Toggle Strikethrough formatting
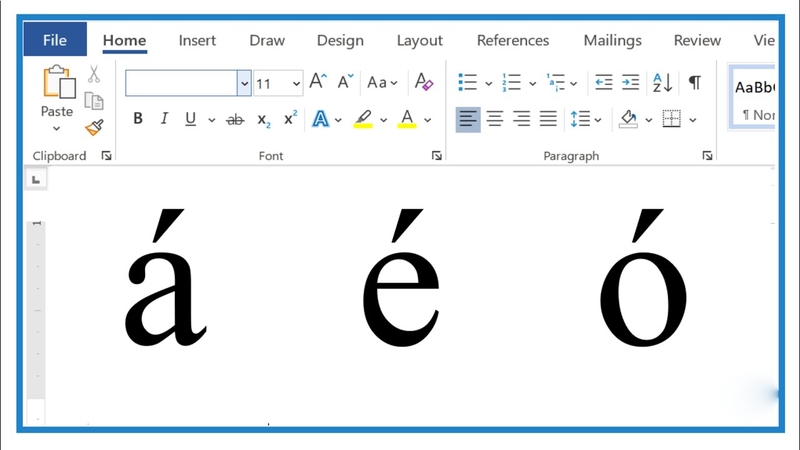 (235, 120)
